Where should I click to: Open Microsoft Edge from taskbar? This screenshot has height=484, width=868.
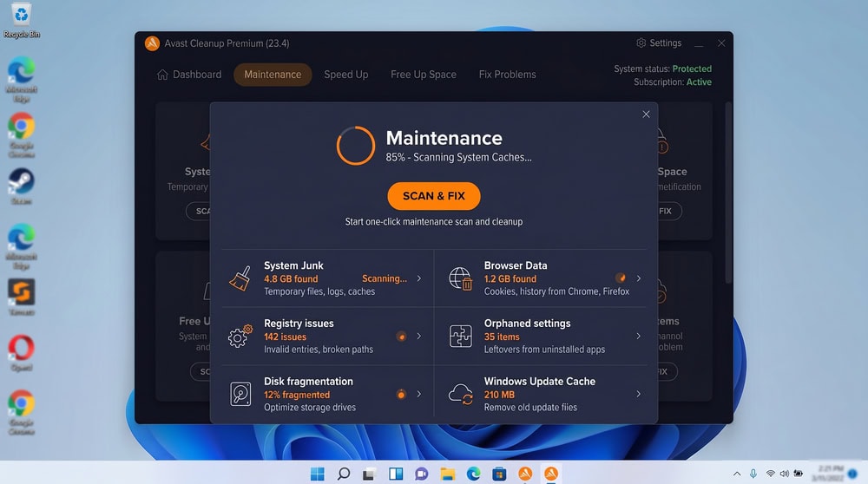[x=473, y=474]
